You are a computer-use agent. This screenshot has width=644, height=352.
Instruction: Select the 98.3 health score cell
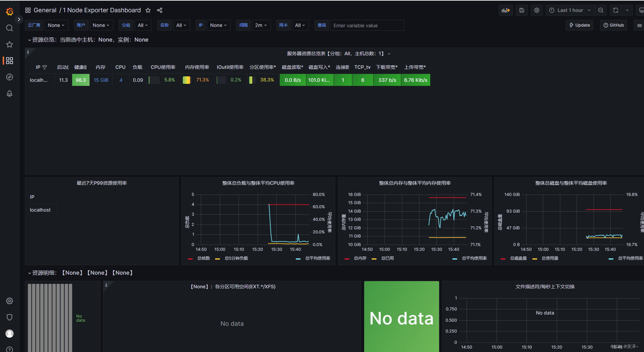pyautogui.click(x=81, y=80)
